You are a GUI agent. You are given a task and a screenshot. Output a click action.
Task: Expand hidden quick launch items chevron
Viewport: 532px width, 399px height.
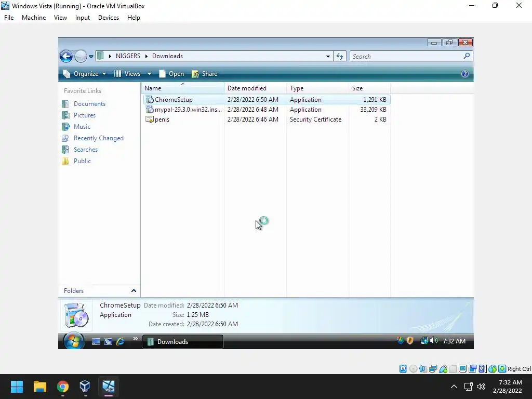pos(136,338)
